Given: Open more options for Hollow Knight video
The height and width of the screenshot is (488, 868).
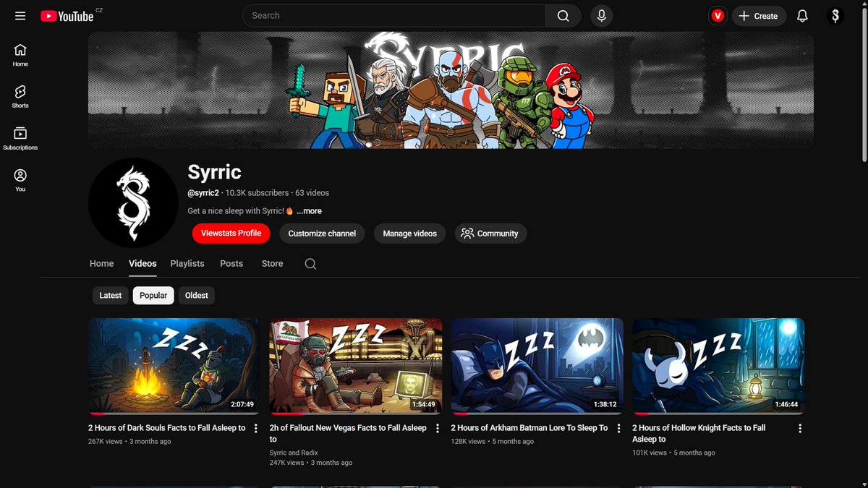Looking at the screenshot, I should coord(800,429).
